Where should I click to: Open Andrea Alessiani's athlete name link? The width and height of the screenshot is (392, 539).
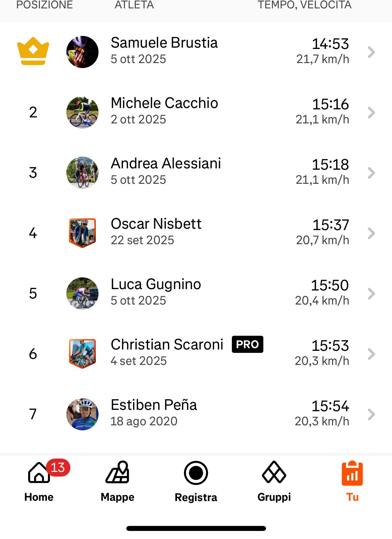coord(166,164)
